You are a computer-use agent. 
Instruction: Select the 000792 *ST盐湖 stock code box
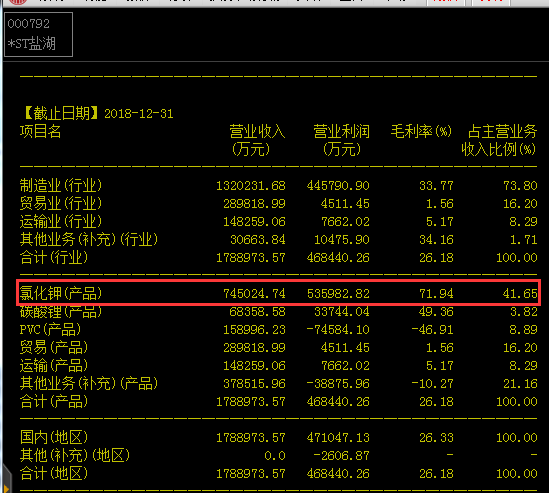click(39, 34)
